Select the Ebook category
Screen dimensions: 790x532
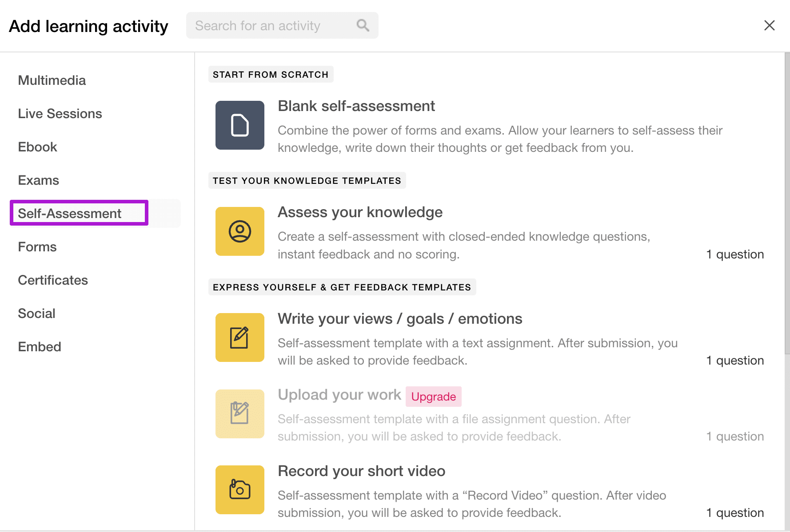click(x=38, y=147)
